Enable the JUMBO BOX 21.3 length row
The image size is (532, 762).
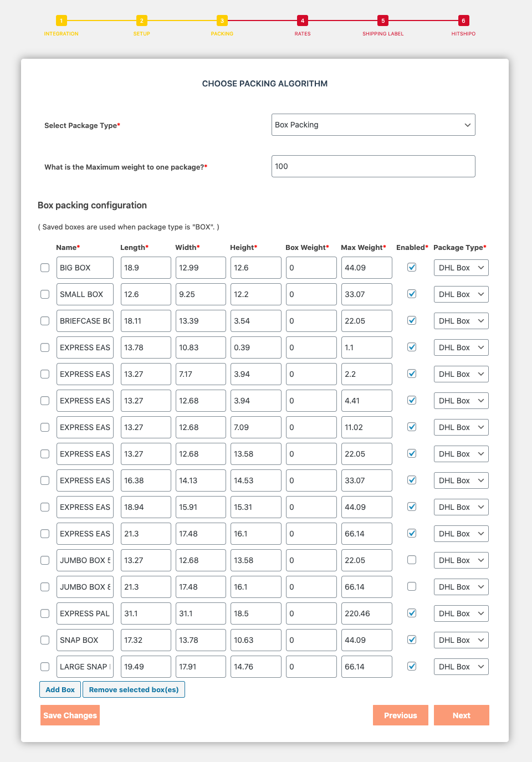tap(412, 586)
